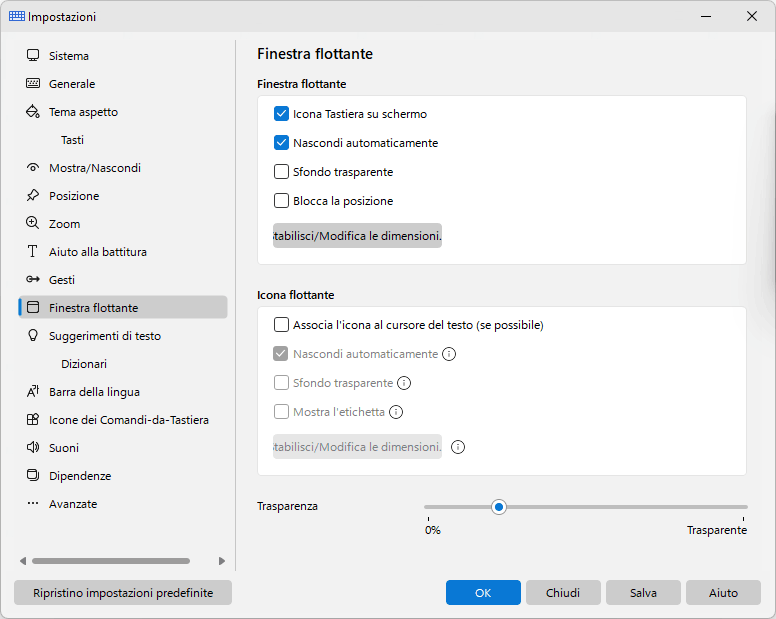Click the Avanzate three-dots icon

tap(33, 503)
